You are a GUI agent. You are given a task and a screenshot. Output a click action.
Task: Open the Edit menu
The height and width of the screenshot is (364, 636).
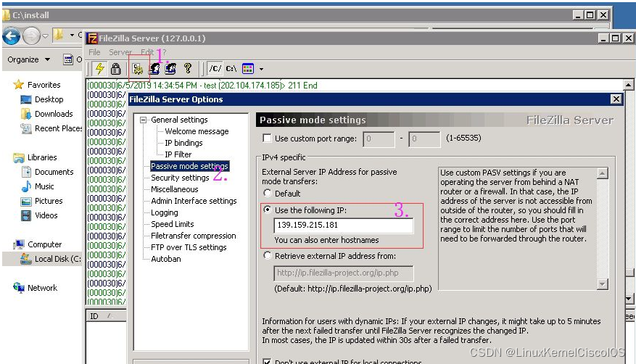[x=147, y=52]
